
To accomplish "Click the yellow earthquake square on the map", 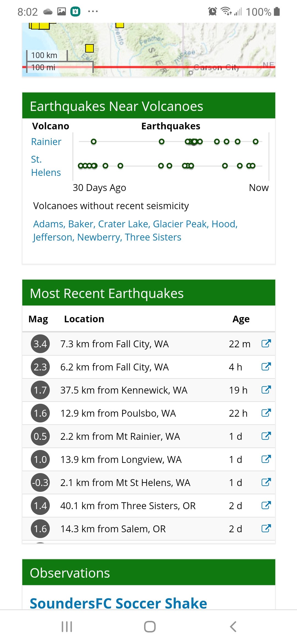I will point(89,48).
